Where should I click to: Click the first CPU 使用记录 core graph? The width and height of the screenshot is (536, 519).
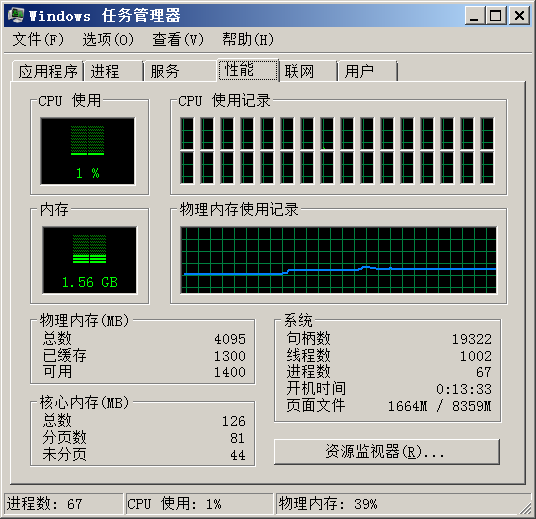tap(187, 151)
